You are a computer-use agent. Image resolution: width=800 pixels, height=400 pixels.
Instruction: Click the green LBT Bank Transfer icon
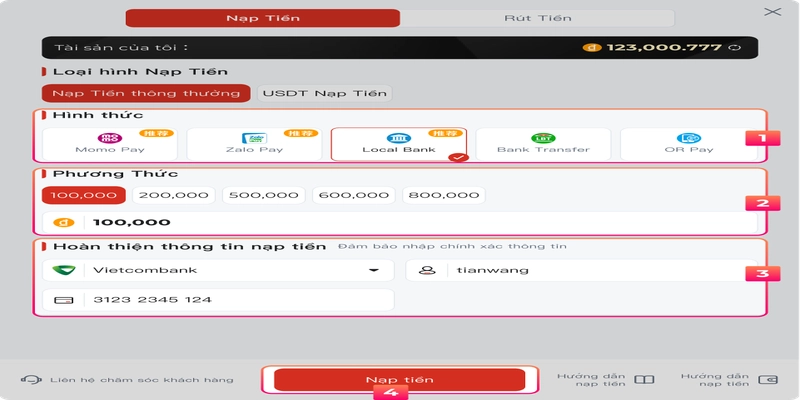point(543,138)
